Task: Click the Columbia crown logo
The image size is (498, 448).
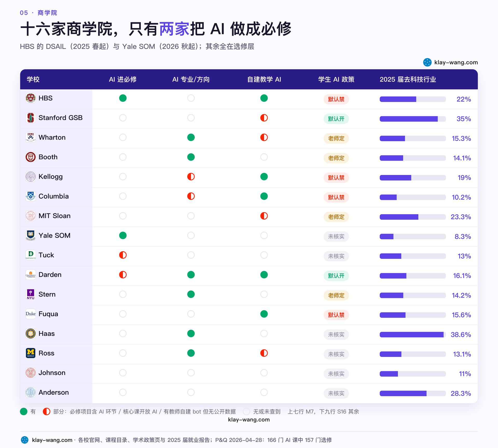Action: (31, 196)
